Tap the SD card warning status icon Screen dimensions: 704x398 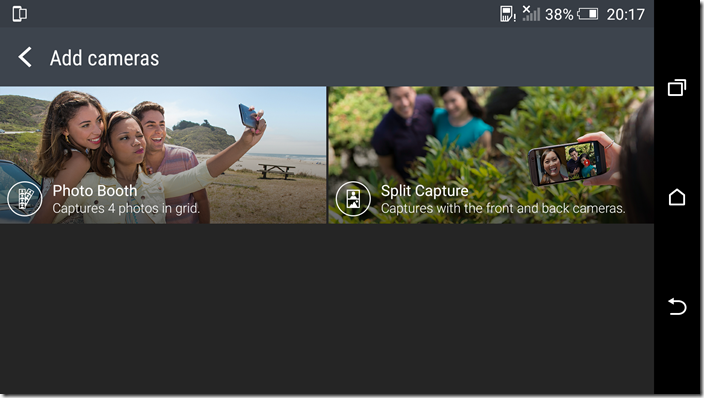pos(507,14)
